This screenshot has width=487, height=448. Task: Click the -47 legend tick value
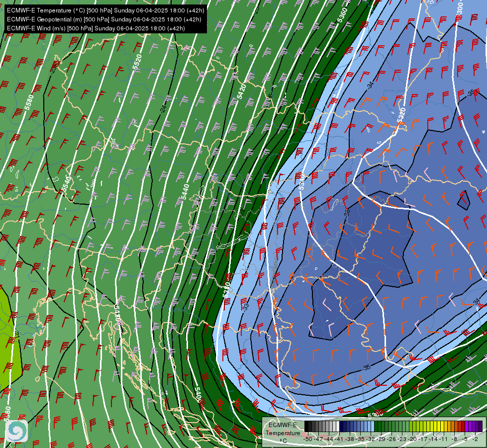click(319, 440)
